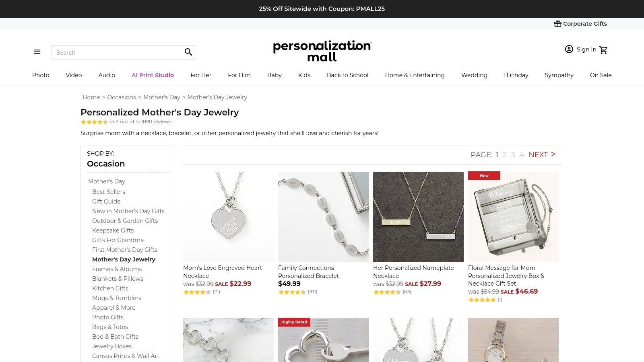Click the Occasions breadcrumb link
Viewport: 644px width, 362px height.
[122, 97]
